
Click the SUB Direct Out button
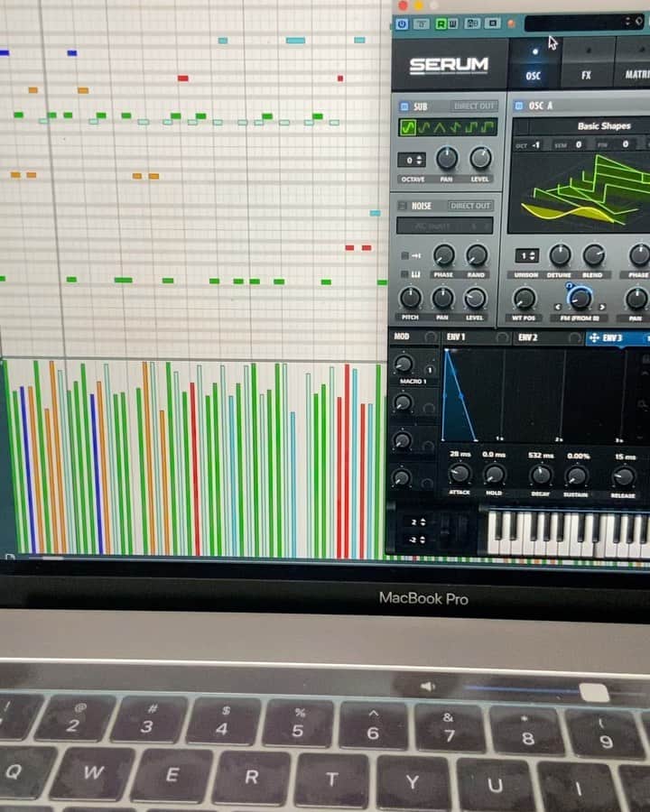pyautogui.click(x=474, y=106)
